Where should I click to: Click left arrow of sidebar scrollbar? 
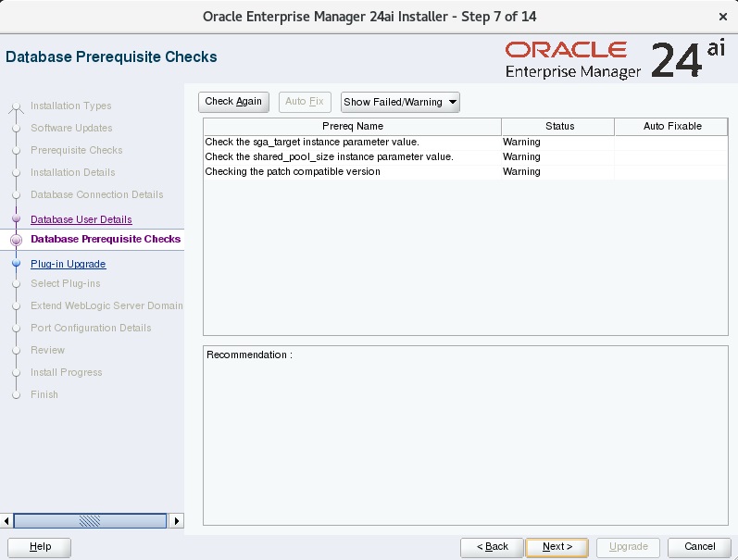point(6,521)
